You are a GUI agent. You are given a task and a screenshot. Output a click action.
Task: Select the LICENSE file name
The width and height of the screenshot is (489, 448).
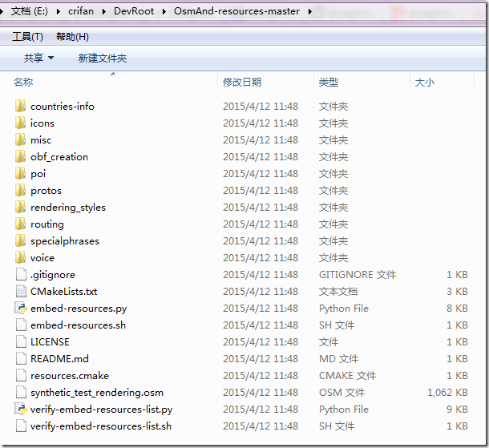pos(50,342)
